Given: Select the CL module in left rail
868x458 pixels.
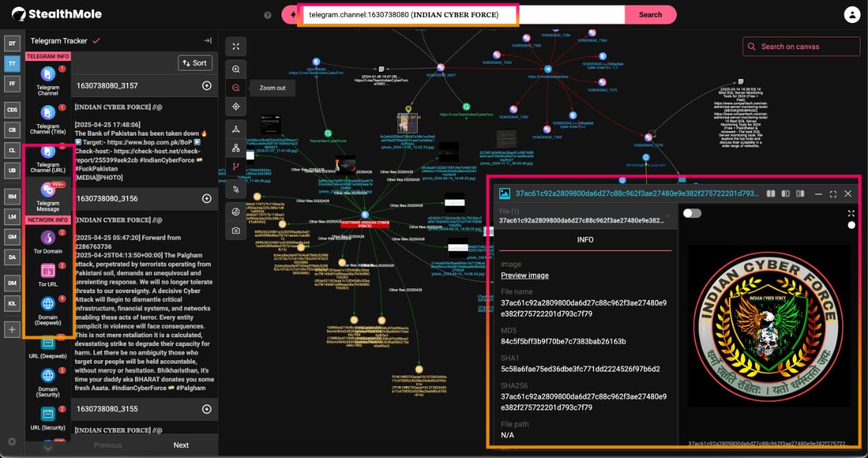Looking at the screenshot, I should [x=12, y=149].
